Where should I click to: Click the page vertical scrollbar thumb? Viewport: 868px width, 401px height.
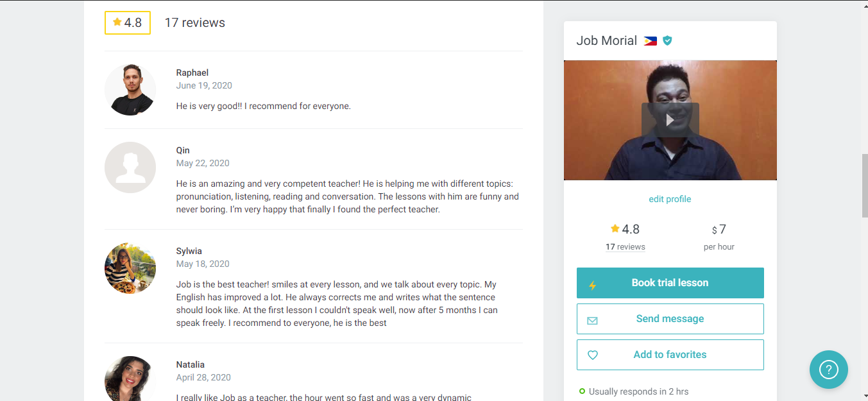point(864,186)
